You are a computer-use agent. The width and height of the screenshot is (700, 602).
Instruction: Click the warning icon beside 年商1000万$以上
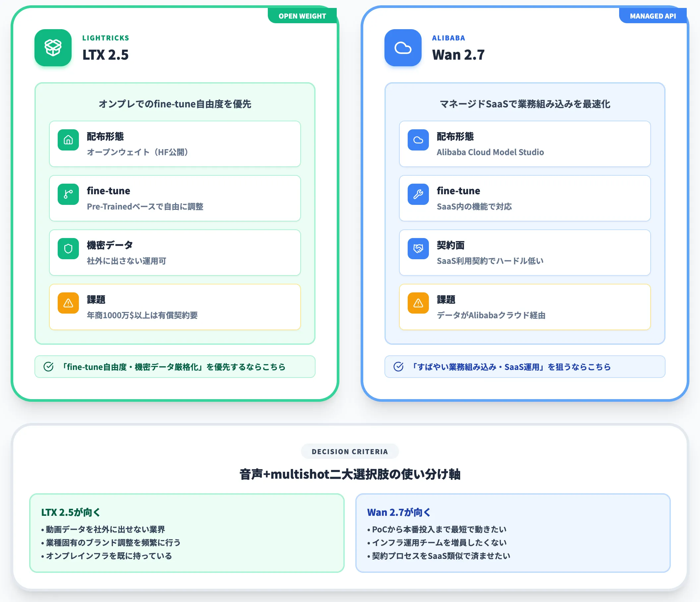click(68, 303)
